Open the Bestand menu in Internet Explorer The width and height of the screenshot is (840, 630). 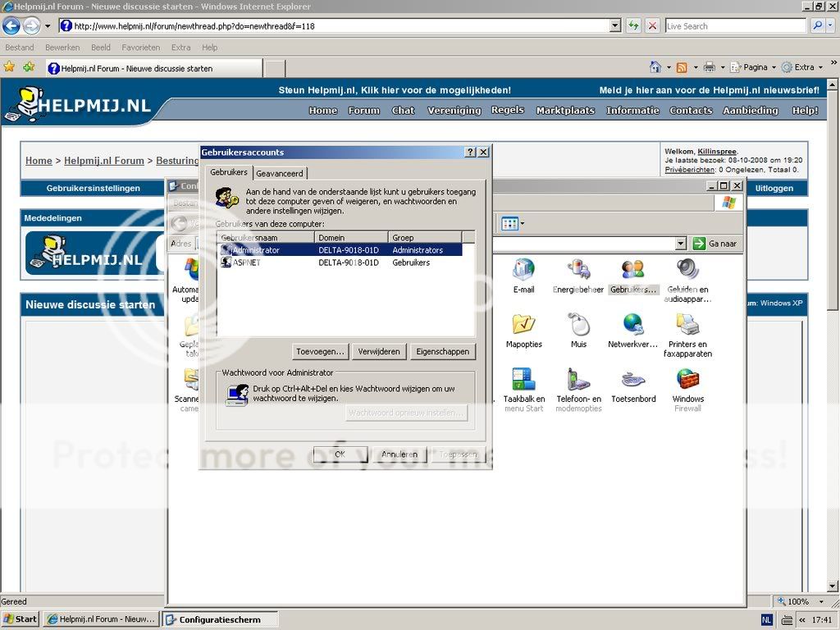[20, 47]
